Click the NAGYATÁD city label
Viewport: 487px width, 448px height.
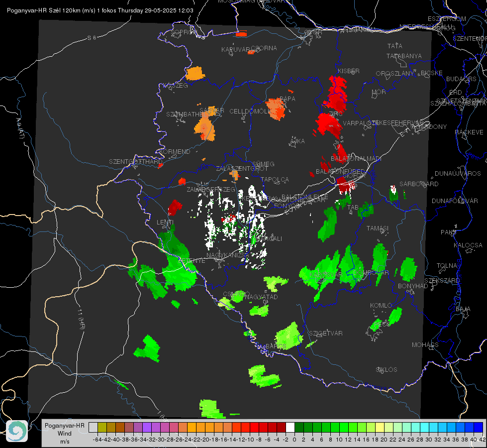[x=261, y=297]
